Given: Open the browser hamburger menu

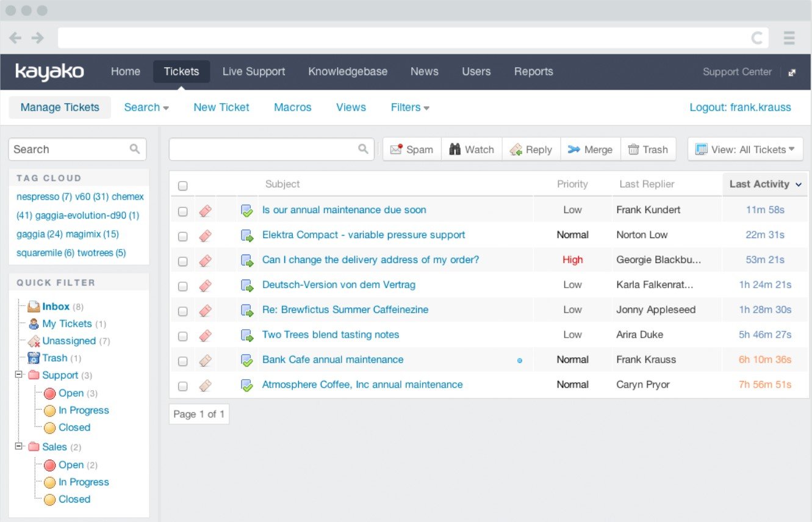Looking at the screenshot, I should pyautogui.click(x=789, y=38).
